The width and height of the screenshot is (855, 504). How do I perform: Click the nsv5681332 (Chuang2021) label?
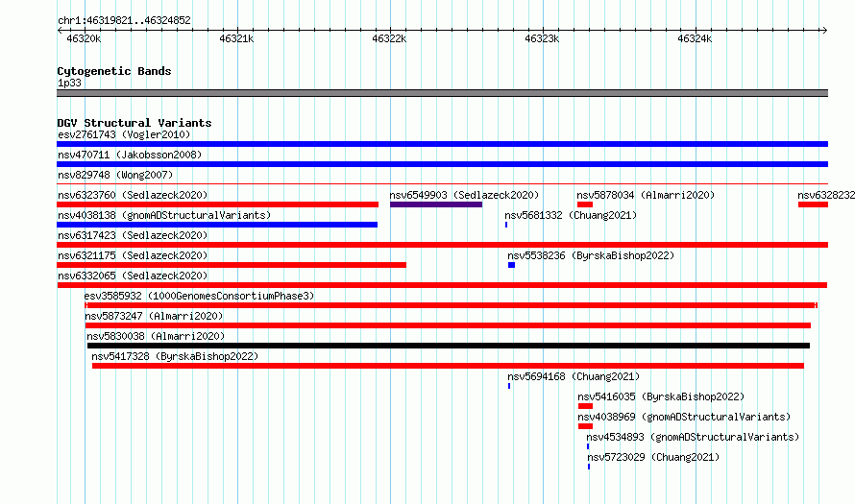coord(571,215)
